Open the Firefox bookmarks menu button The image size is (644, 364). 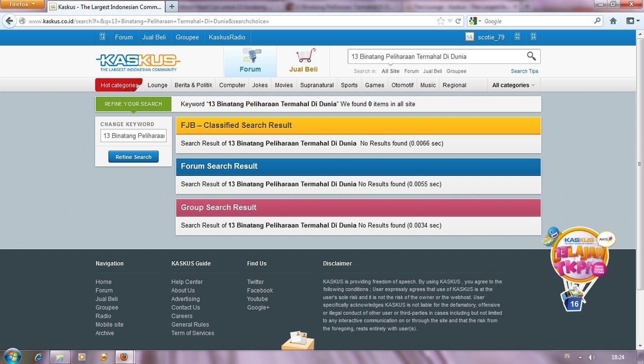pyautogui.click(x=632, y=21)
